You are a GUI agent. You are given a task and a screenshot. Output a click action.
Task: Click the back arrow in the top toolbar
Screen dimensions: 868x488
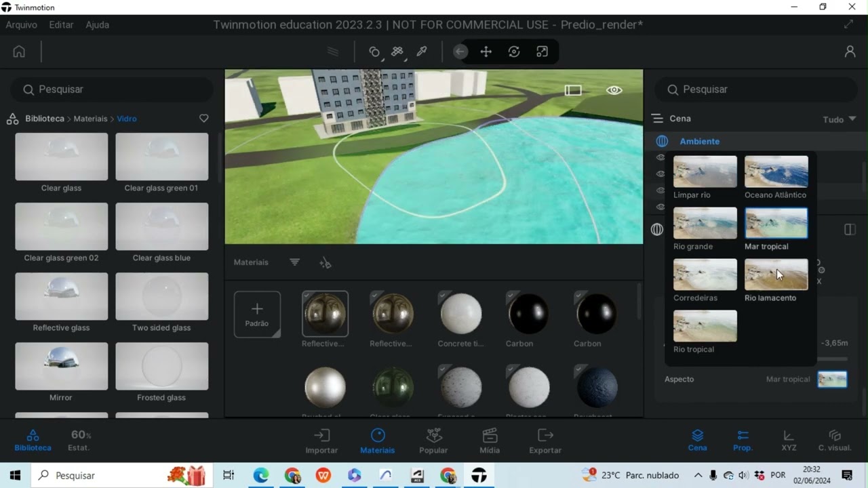tap(460, 52)
